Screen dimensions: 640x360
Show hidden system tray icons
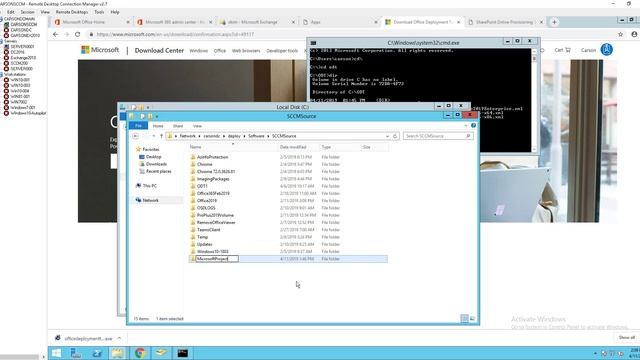(595, 353)
